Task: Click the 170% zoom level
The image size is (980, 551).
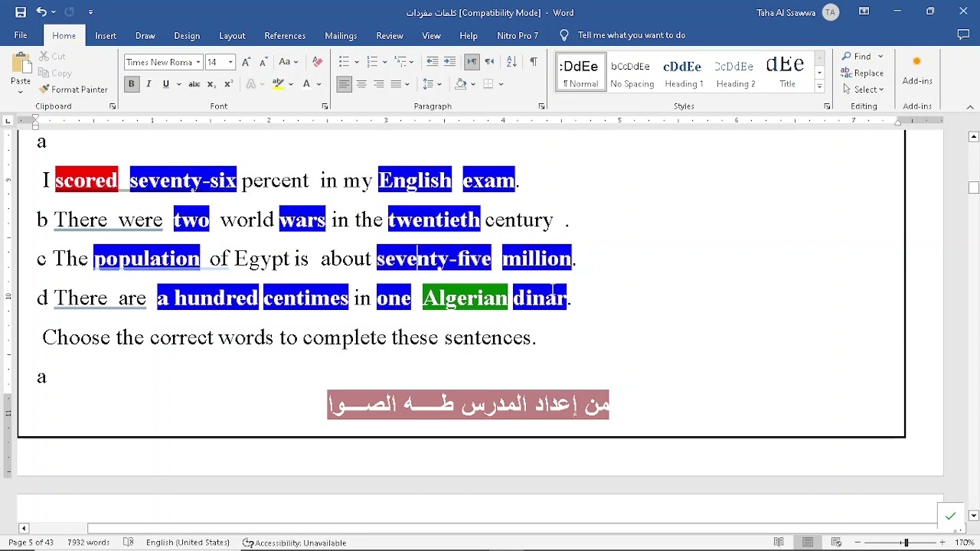Action: (x=965, y=543)
